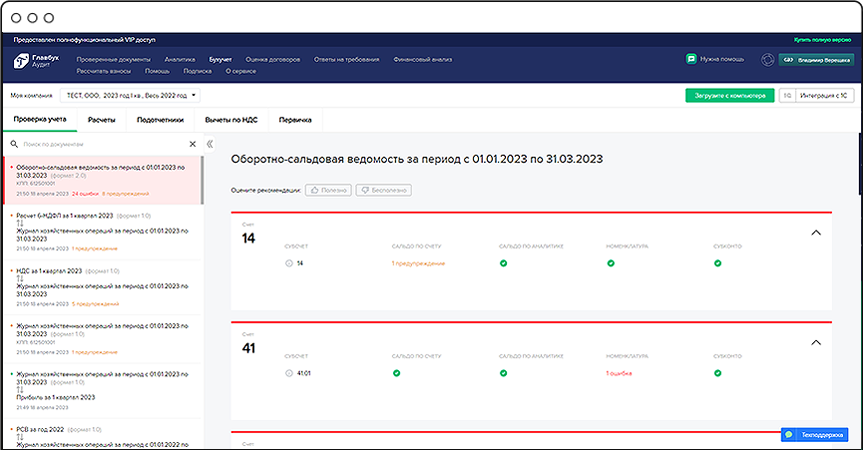Click the document search input field
The width and height of the screenshot is (865, 454).
click(102, 144)
